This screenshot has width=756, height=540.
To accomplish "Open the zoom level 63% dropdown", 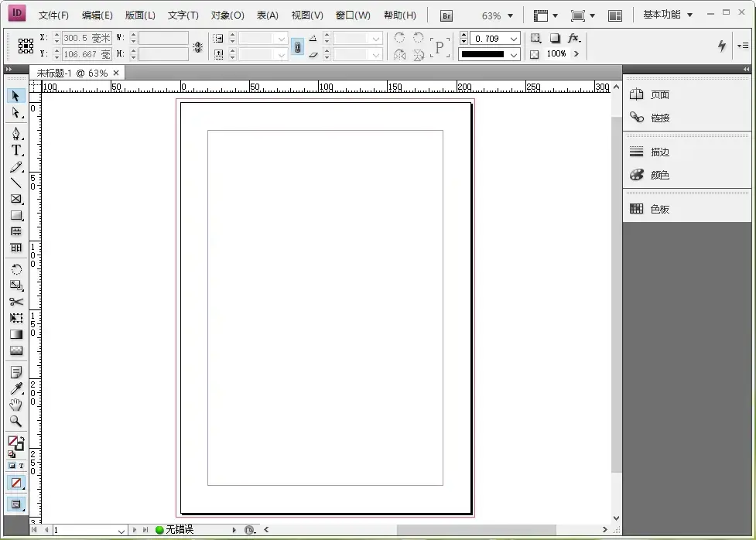I will pyautogui.click(x=510, y=16).
